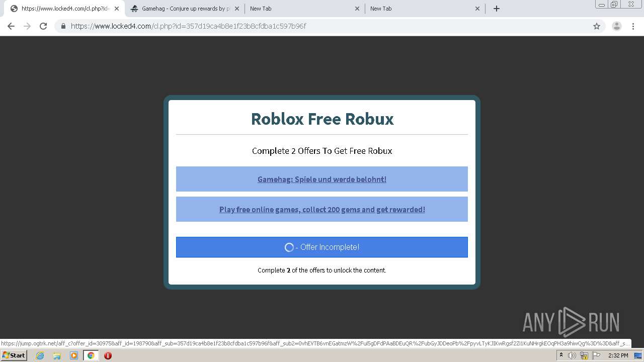Close the Chrome window
The height and width of the screenshot is (362, 644).
[x=631, y=5]
